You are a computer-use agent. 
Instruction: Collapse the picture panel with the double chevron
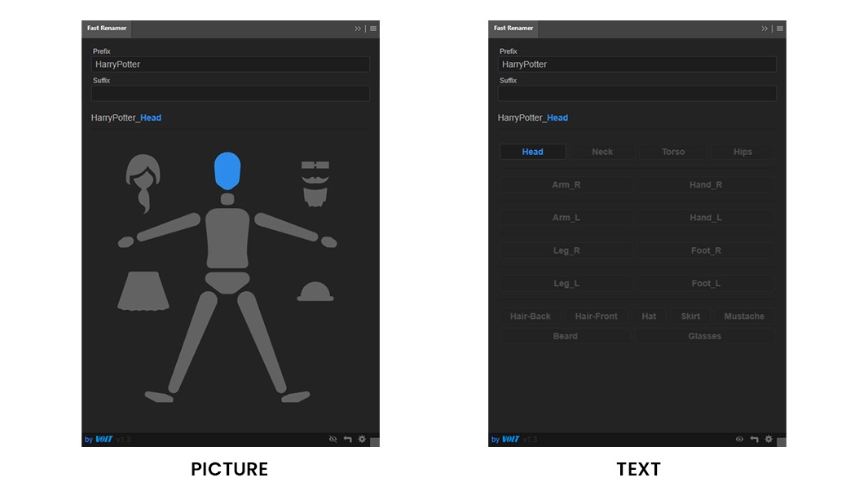point(358,29)
